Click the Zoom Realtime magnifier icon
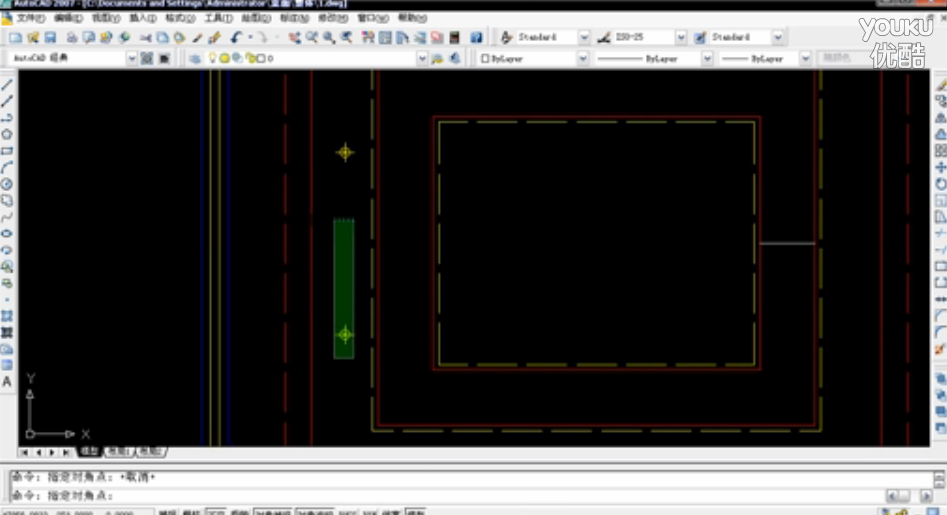This screenshot has height=515, width=947. coord(312,37)
